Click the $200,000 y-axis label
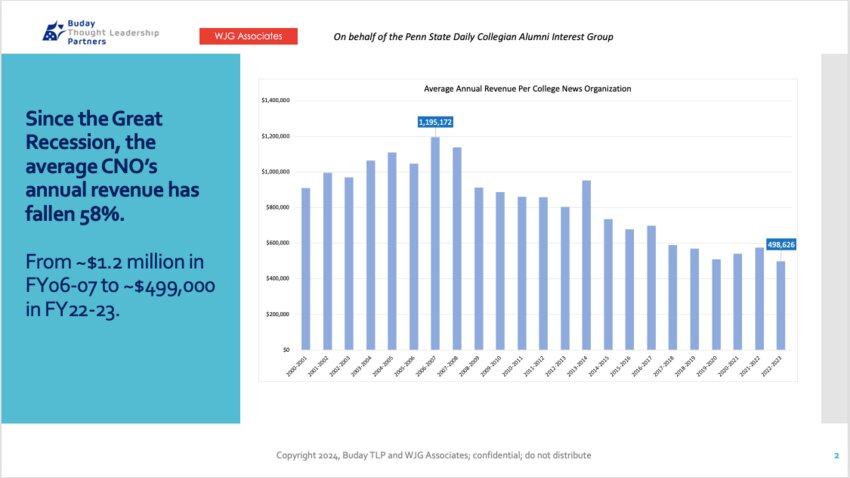Image resolution: width=850 pixels, height=478 pixels. (x=278, y=314)
